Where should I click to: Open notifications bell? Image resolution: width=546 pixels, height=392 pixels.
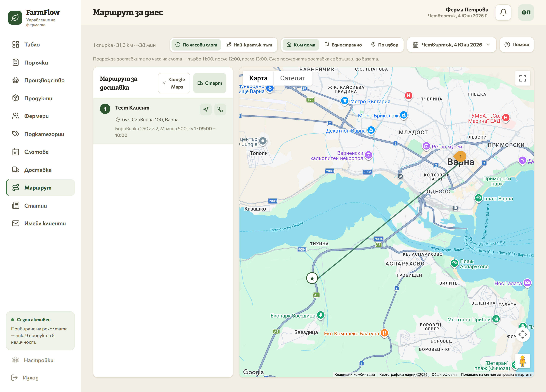tap(503, 13)
